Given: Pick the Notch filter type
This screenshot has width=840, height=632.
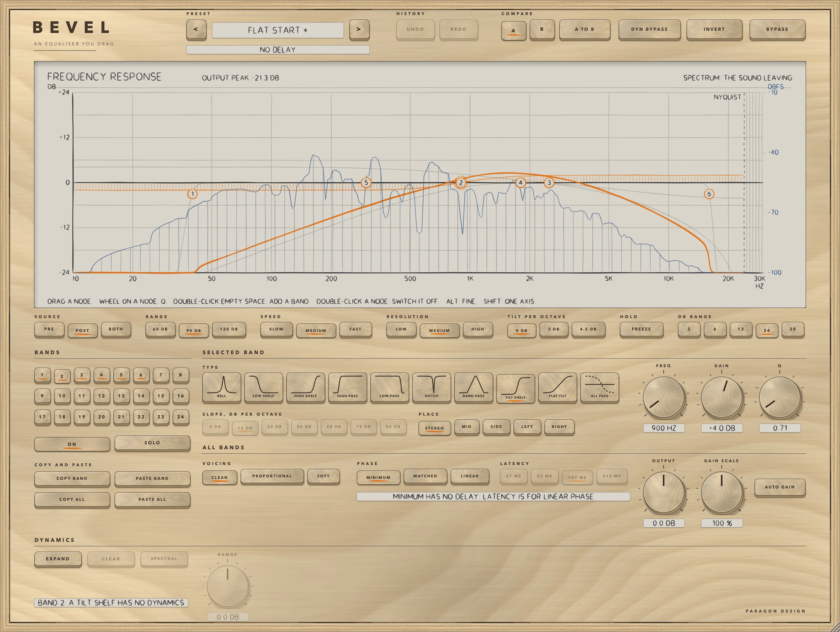Looking at the screenshot, I should coord(431,387).
